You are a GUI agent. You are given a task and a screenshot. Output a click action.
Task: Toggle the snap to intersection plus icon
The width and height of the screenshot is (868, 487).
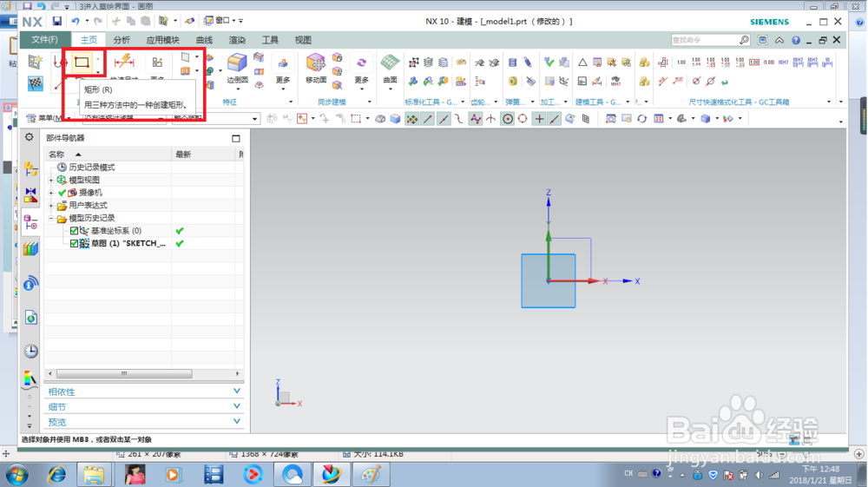[539, 118]
